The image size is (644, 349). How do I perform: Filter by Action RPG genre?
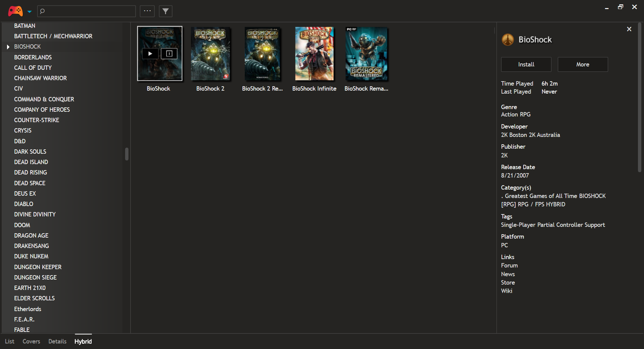[x=516, y=114]
